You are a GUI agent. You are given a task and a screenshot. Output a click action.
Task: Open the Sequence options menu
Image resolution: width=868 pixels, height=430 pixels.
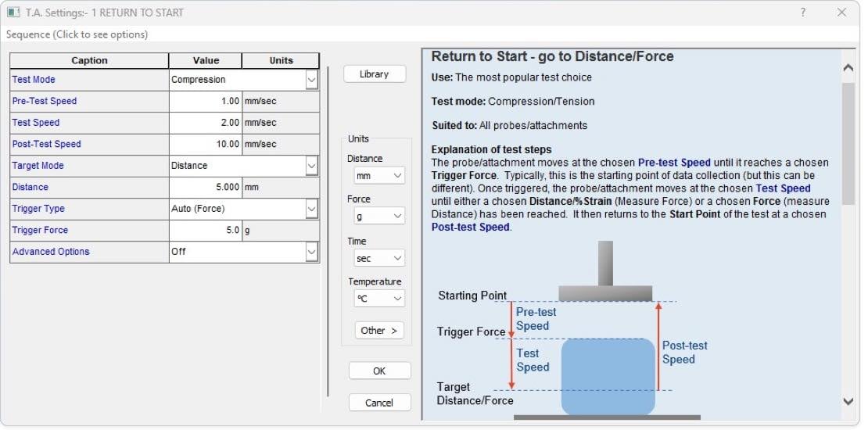77,34
